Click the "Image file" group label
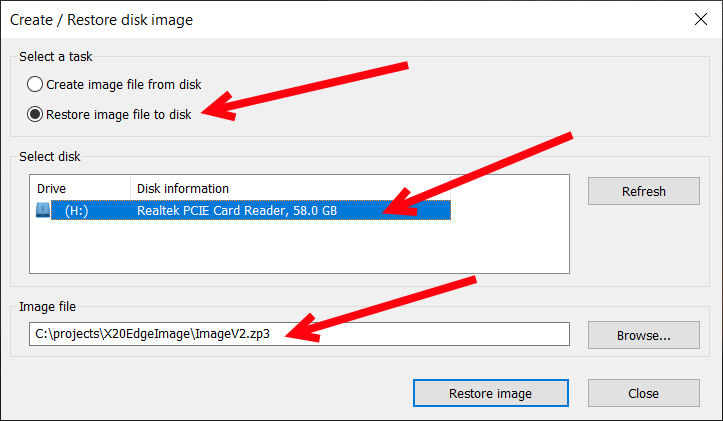The height and width of the screenshot is (421, 723). (x=47, y=307)
